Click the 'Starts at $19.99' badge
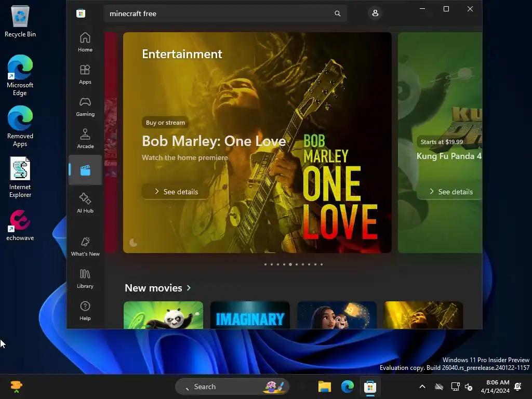This screenshot has height=399, width=532. 442,142
